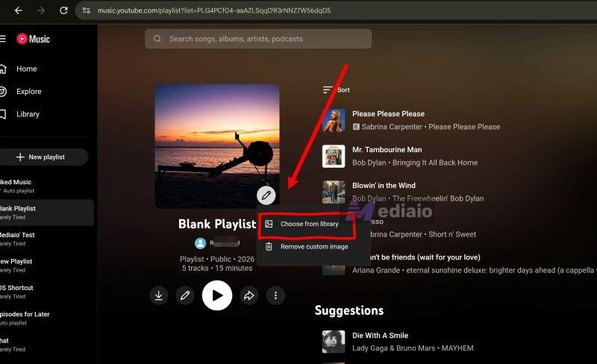Screen dimensions: 597x364
Task: Open The Freewheelin' Bob Dylan album link
Action: click(438, 198)
